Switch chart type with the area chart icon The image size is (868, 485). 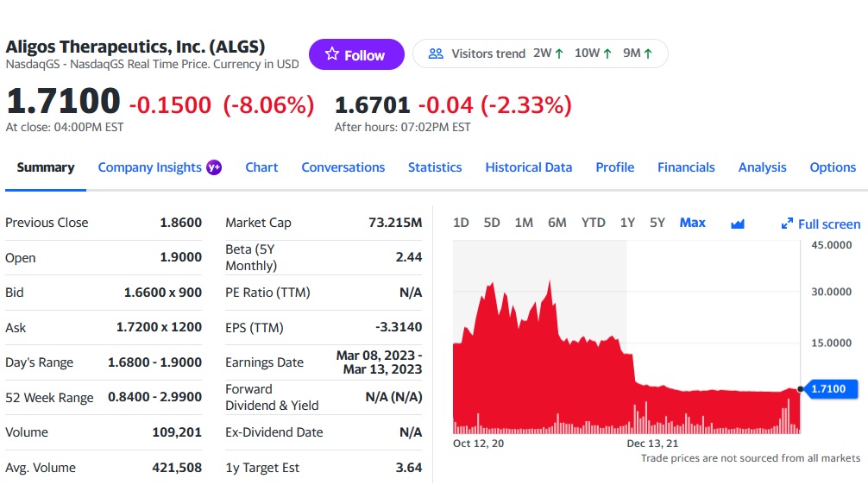pyautogui.click(x=738, y=224)
